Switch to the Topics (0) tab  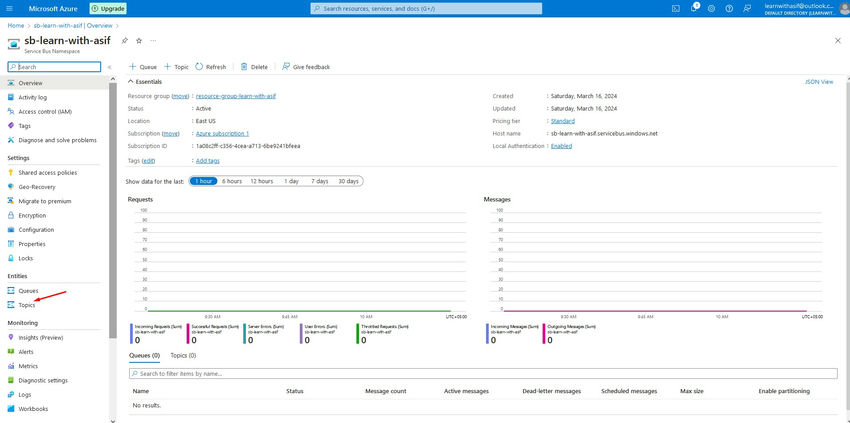point(183,355)
